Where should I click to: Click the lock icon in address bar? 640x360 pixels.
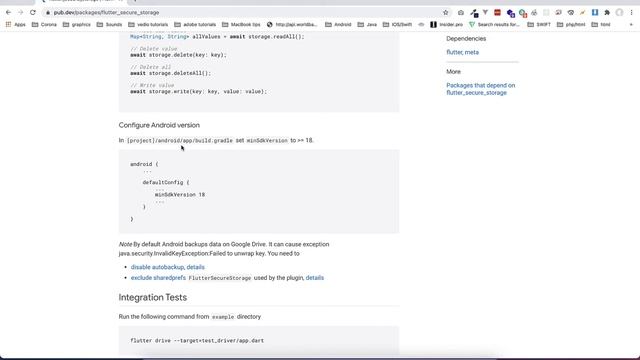[48, 13]
